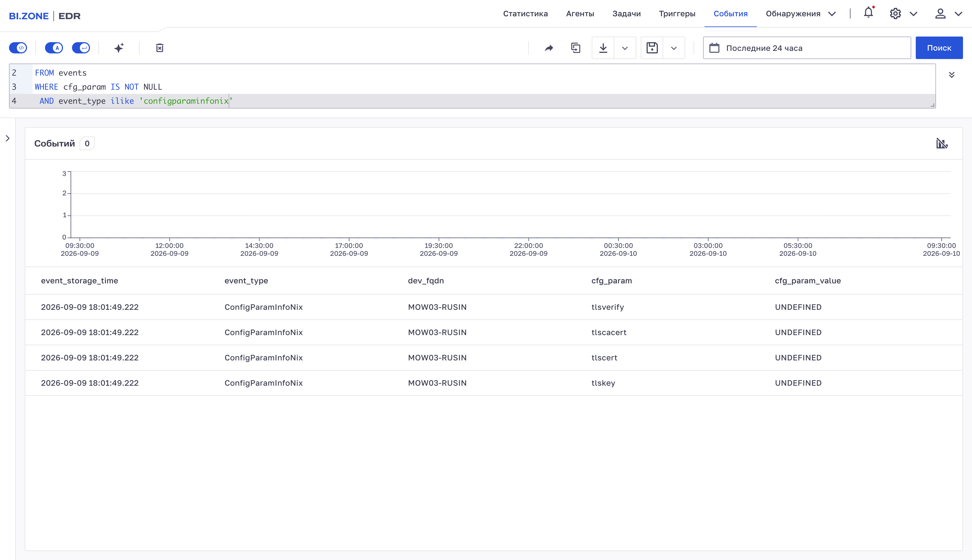The height and width of the screenshot is (560, 972).
Task: Select the tlscacert cell
Action: 609,332
